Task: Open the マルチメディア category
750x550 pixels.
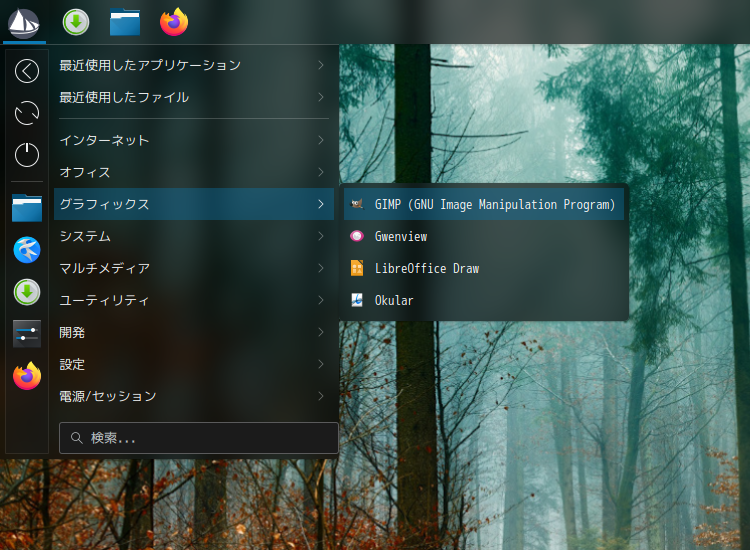Action: 194,268
